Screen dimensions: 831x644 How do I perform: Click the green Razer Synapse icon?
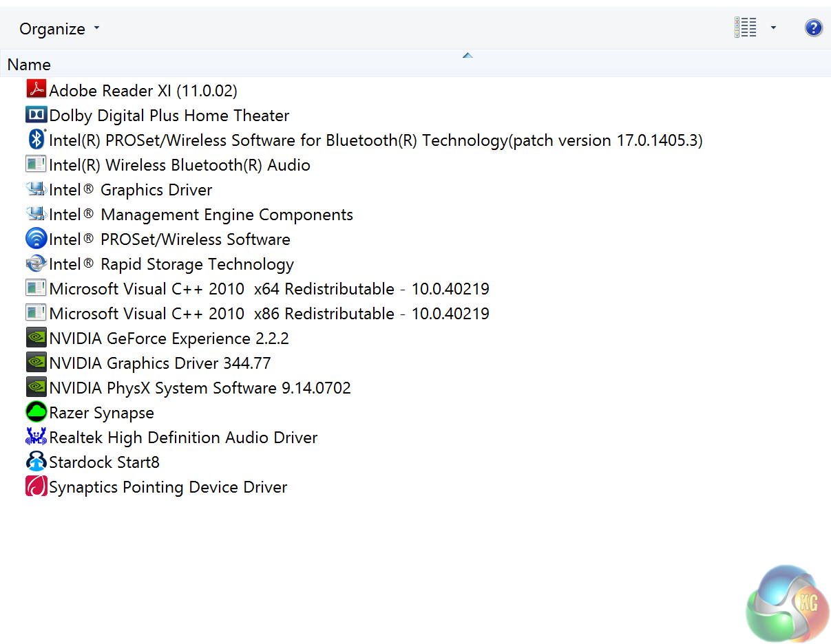click(x=36, y=412)
